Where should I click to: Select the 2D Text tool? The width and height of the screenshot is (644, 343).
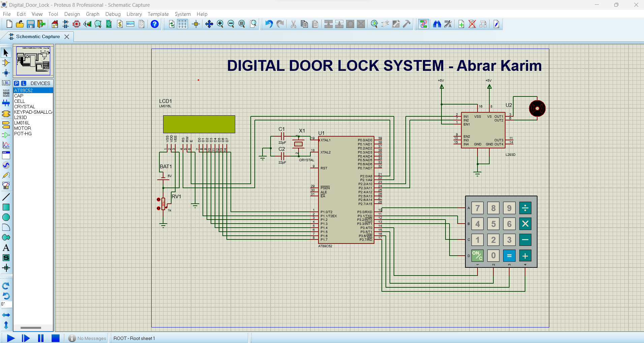tap(6, 247)
